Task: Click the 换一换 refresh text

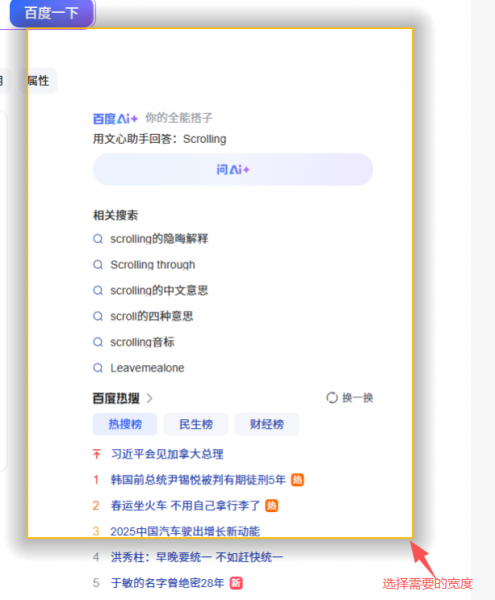Action: tap(357, 398)
